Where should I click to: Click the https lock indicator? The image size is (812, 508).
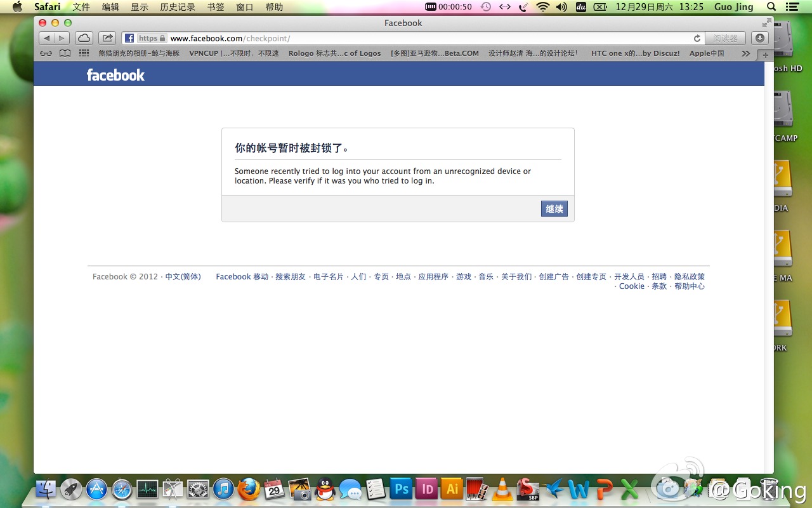[x=152, y=38]
